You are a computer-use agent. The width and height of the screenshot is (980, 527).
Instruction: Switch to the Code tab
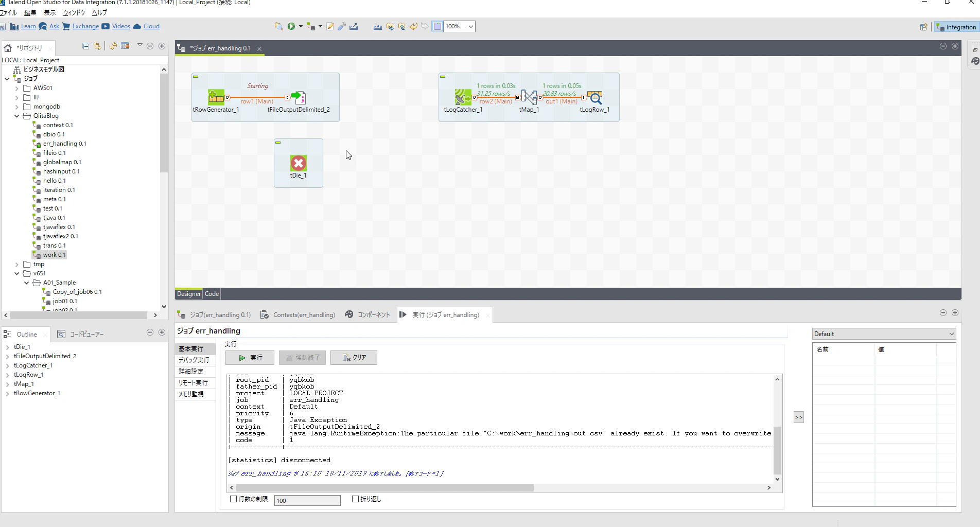[x=212, y=294]
